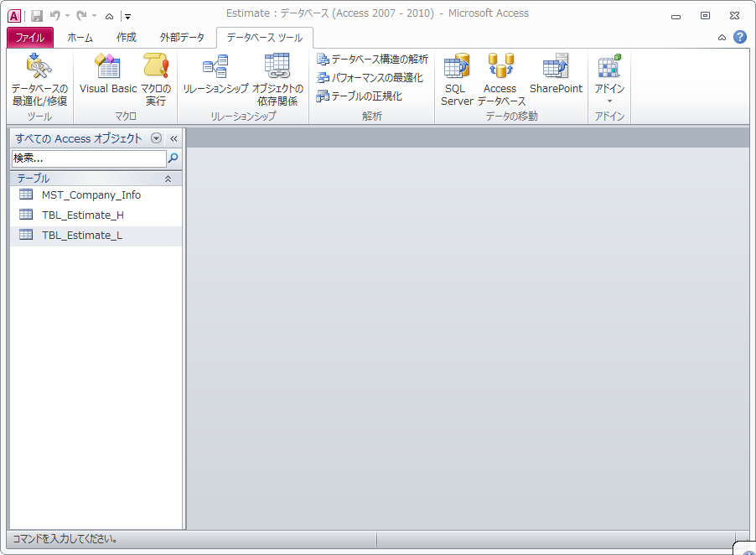Open the navigation pane category dropdown
This screenshot has width=756, height=555.
pos(156,138)
